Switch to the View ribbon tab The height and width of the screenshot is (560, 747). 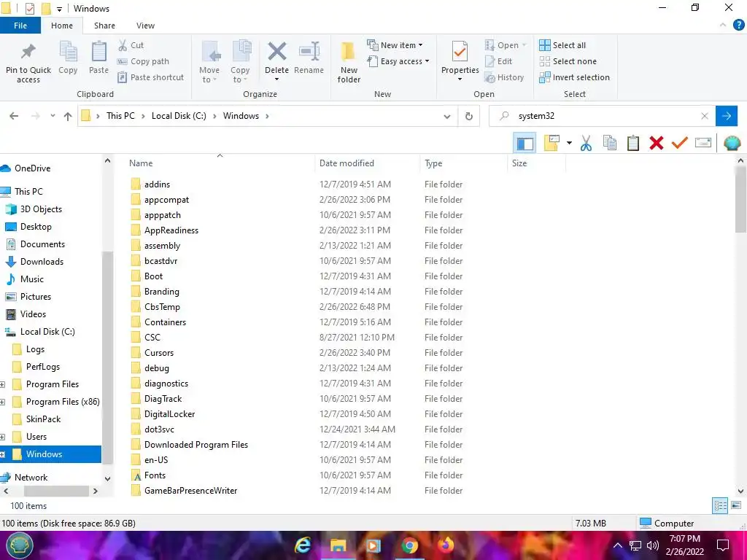pyautogui.click(x=145, y=26)
